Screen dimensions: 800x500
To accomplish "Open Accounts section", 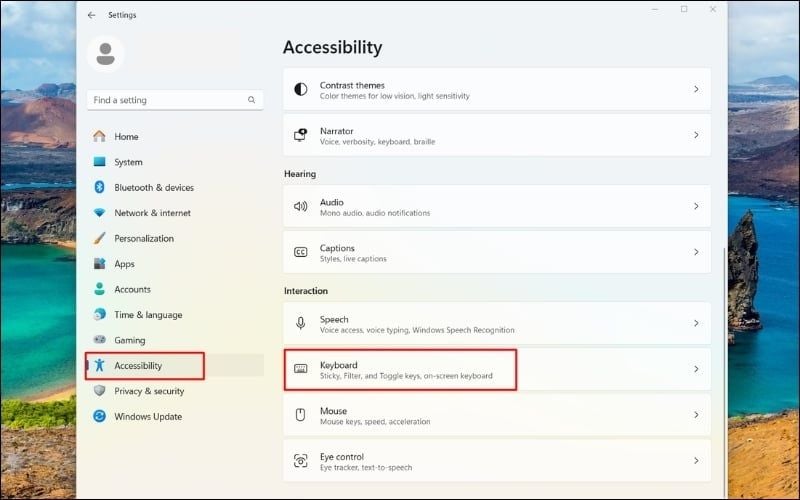I will pos(133,289).
